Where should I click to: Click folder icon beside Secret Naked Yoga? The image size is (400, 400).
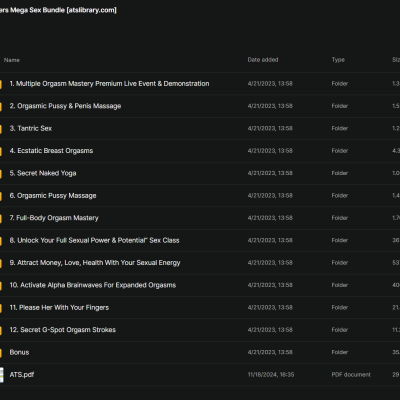[x=1, y=173]
